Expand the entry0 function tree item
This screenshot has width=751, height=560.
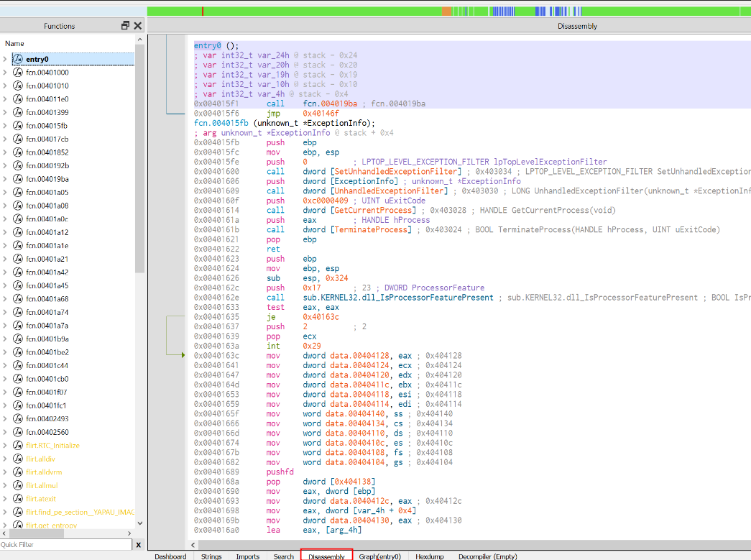click(x=5, y=59)
